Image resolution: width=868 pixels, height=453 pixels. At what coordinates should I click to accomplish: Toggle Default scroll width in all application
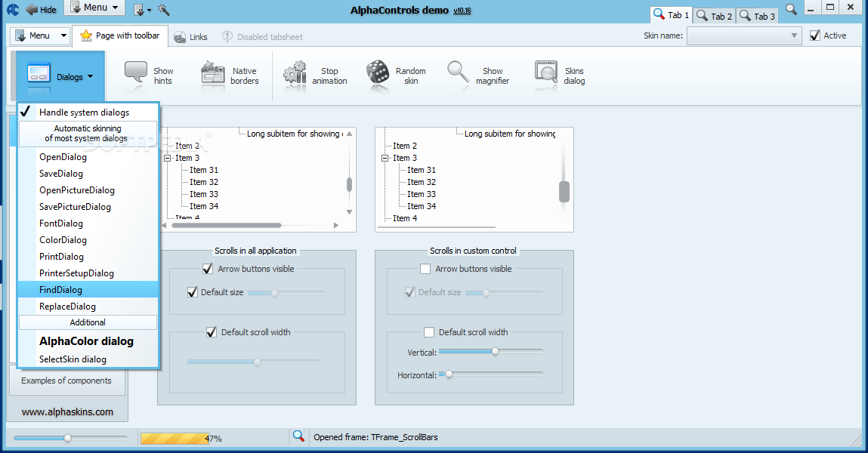(211, 332)
